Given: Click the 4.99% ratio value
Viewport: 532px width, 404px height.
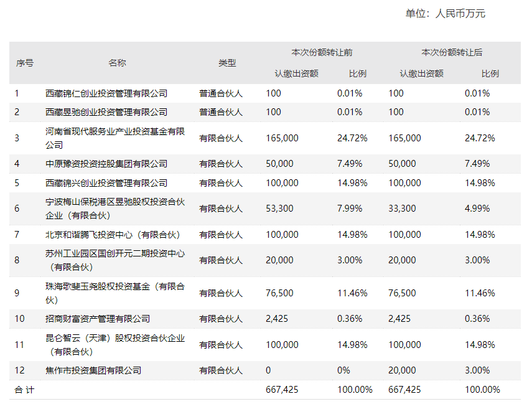Looking at the screenshot, I should click(x=477, y=209).
